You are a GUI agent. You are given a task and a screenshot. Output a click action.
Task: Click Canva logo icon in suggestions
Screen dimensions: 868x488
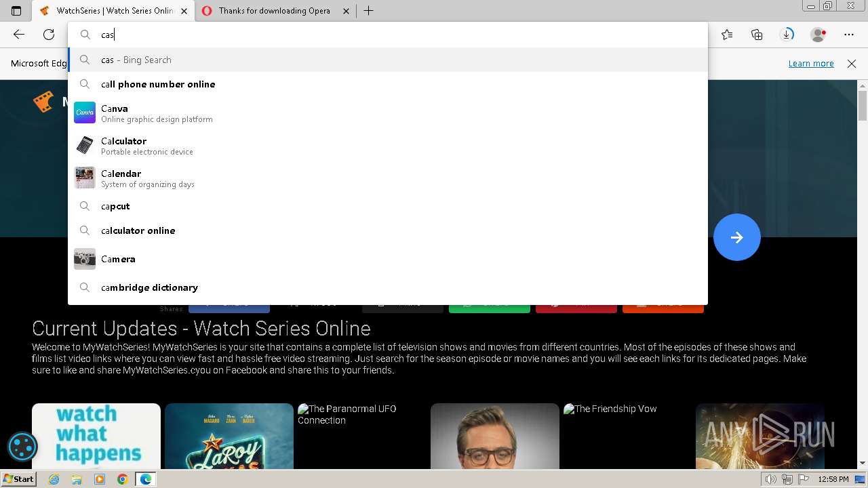85,113
